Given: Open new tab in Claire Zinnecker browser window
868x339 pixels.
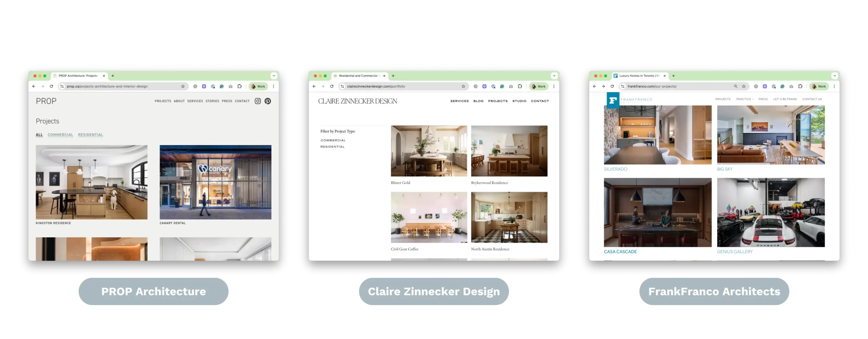Looking at the screenshot, I should (393, 76).
